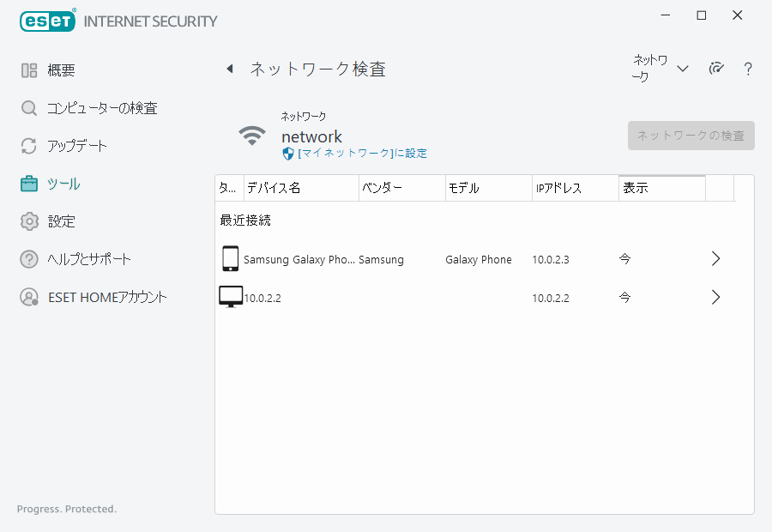This screenshot has height=532, width=772.
Task: Click the [マイネットワーク]に設定 link
Action: pos(362,154)
